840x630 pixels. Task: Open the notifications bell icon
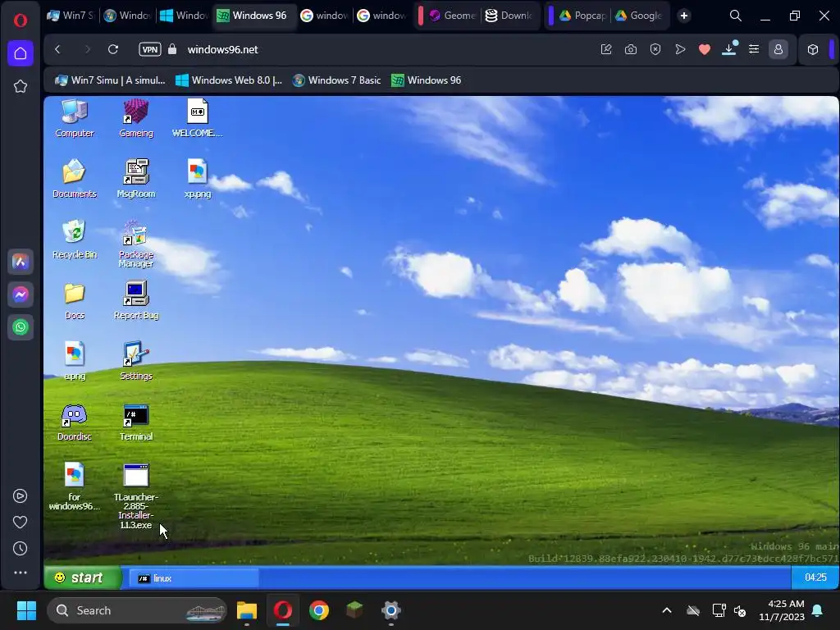pyautogui.click(x=817, y=610)
